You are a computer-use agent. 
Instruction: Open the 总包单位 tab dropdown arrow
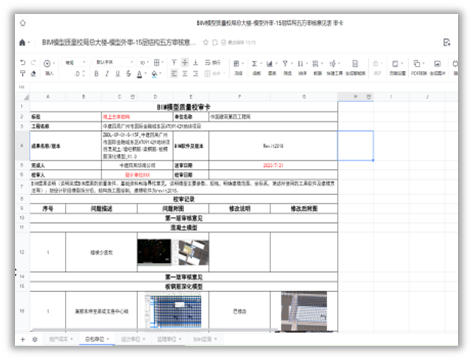click(108, 339)
